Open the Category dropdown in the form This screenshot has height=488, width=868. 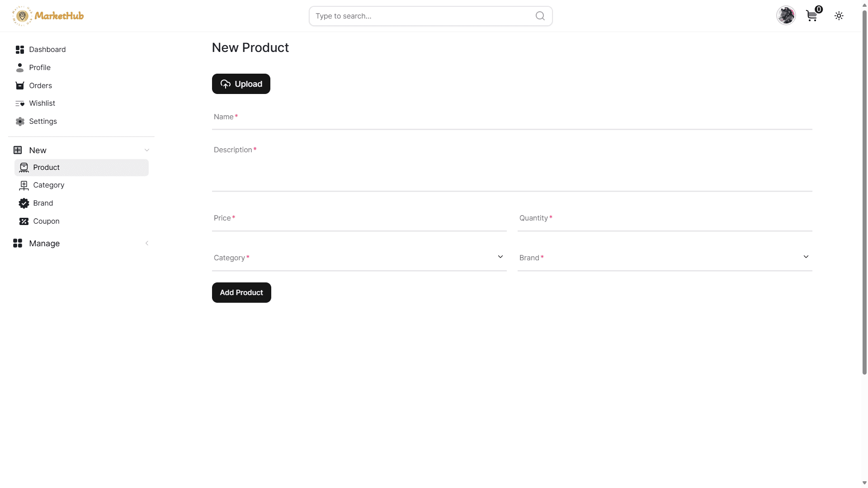(x=359, y=258)
